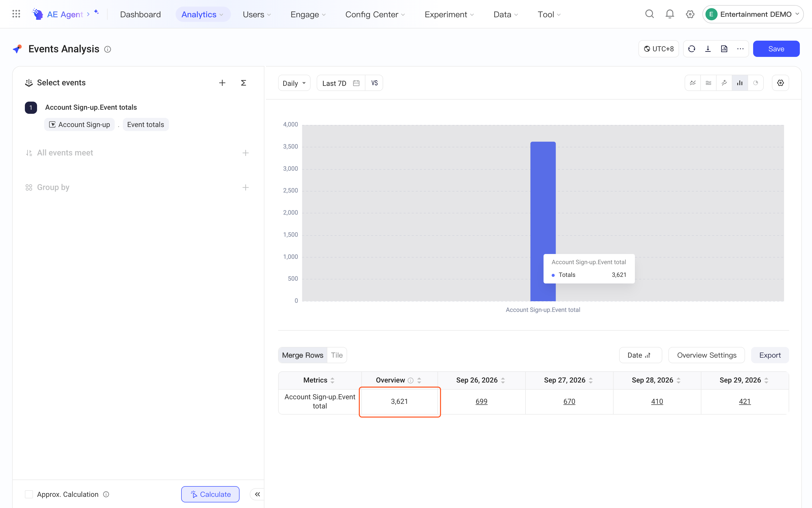
Task: Select the cumulative trend chart icon
Action: point(724,83)
